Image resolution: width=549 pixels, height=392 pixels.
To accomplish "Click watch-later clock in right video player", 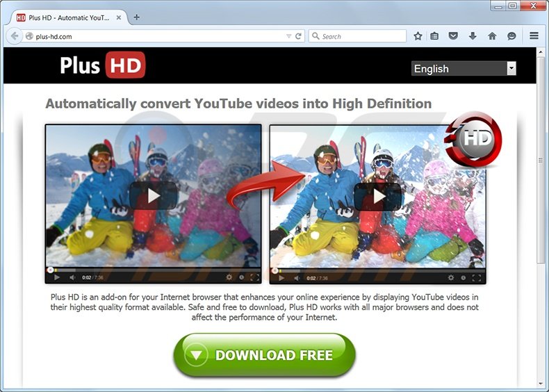I will coord(464,278).
